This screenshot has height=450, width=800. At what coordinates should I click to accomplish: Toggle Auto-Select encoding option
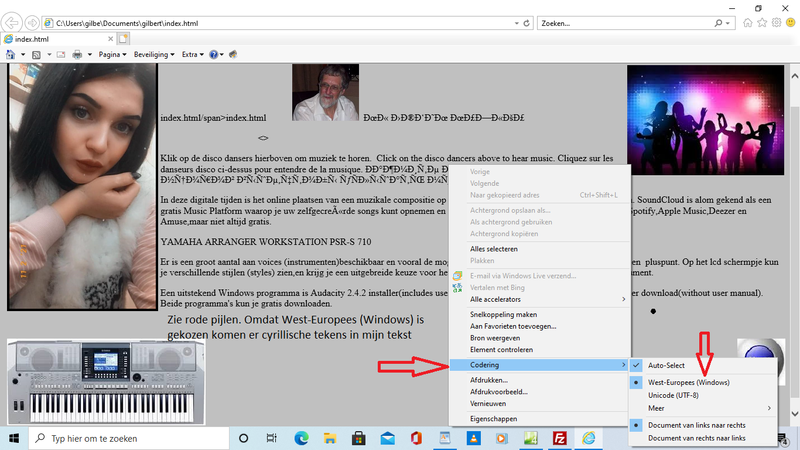[667, 366]
